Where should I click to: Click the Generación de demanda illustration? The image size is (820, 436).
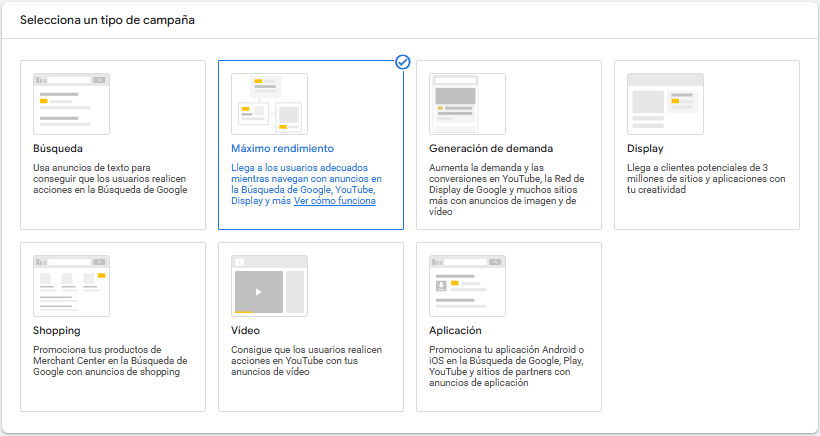coord(468,104)
